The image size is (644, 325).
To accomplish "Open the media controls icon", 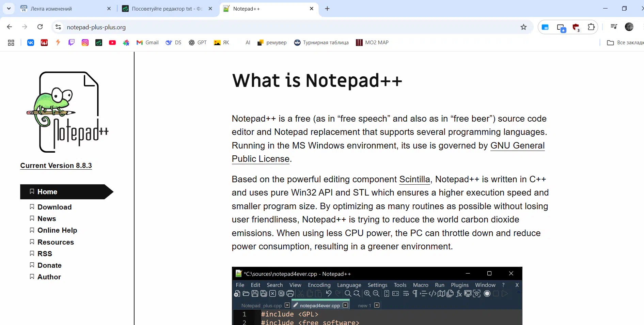I will point(614,27).
